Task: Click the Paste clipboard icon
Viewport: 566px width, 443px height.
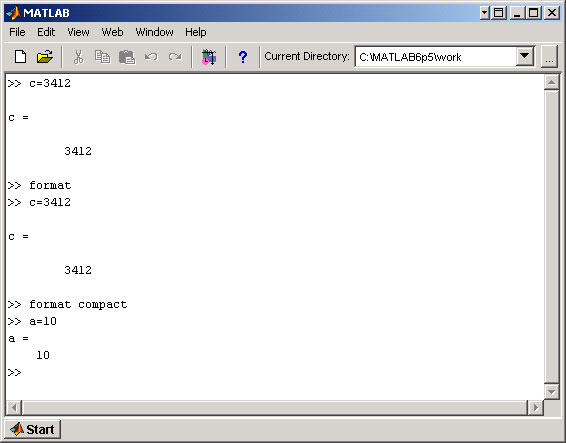Action: click(x=127, y=57)
